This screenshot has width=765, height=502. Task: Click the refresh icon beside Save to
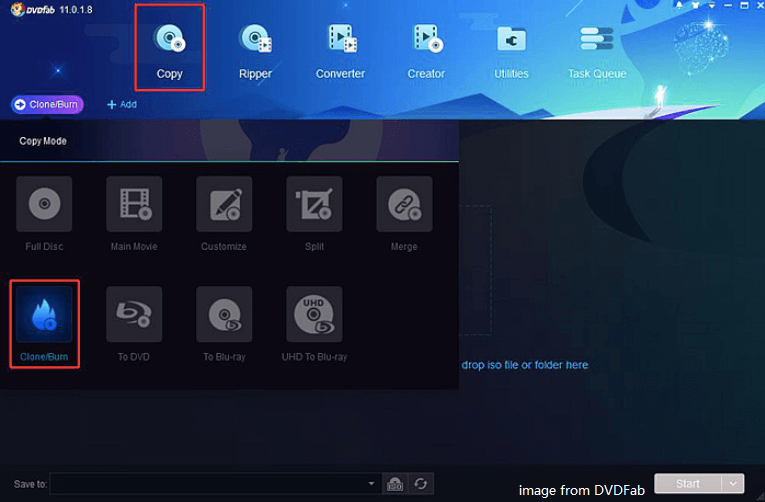click(421, 484)
